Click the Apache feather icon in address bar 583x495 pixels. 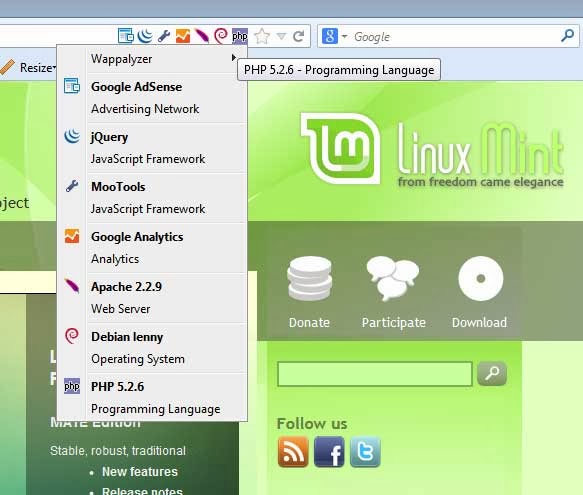coord(202,36)
